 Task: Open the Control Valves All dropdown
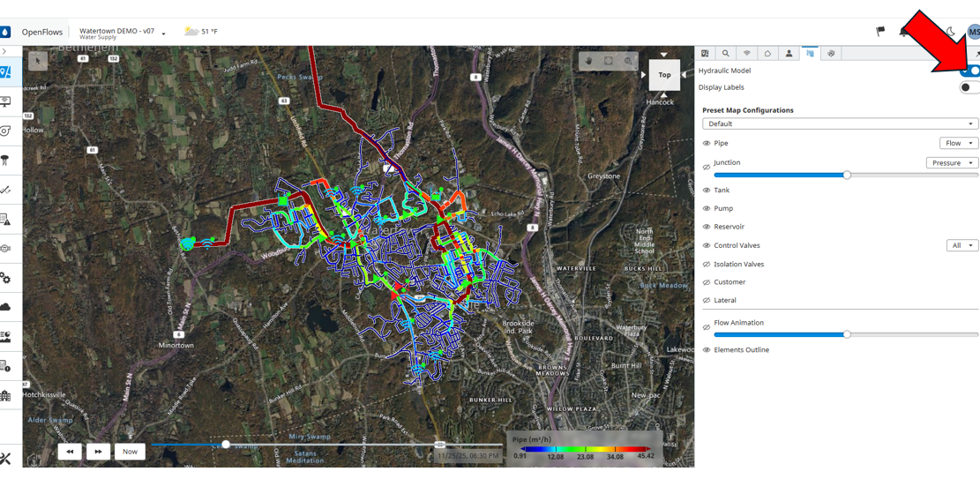coord(962,246)
